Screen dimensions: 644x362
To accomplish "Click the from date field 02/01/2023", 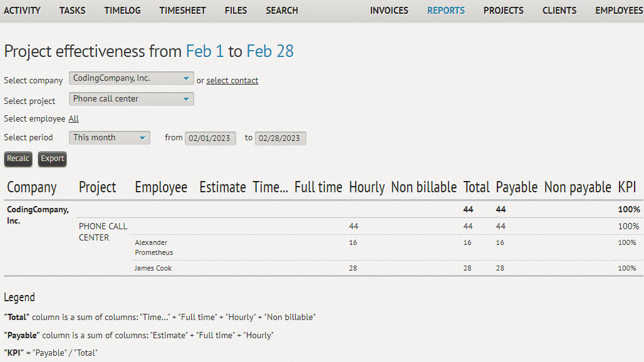I will [210, 138].
